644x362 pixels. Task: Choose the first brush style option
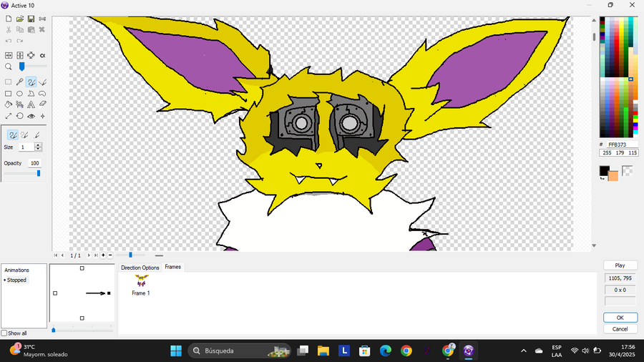pos(13,134)
